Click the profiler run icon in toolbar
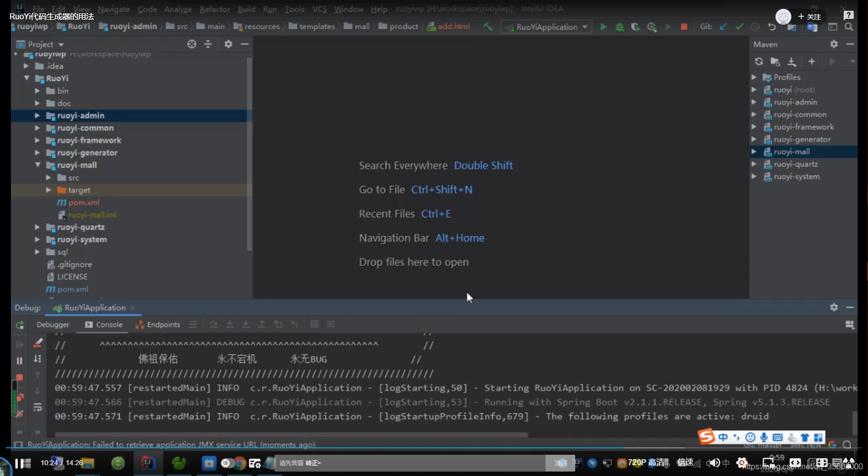The height and width of the screenshot is (476, 868). [x=652, y=27]
